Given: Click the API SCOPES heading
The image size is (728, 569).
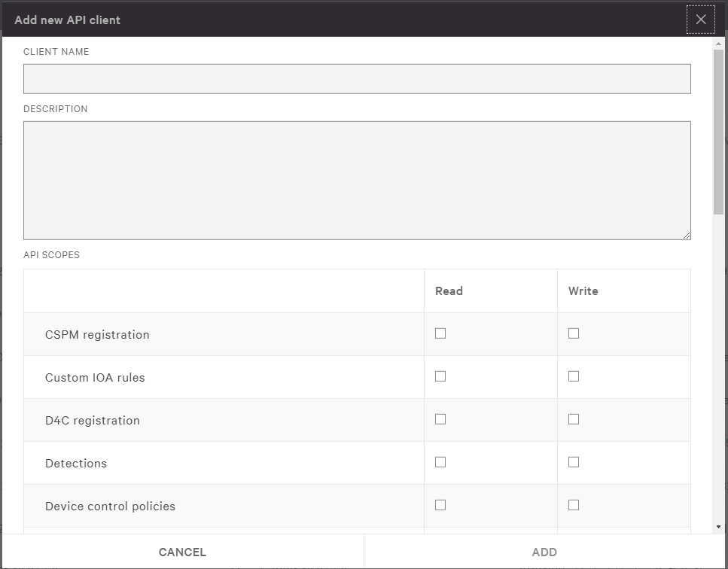Looking at the screenshot, I should pos(51,255).
